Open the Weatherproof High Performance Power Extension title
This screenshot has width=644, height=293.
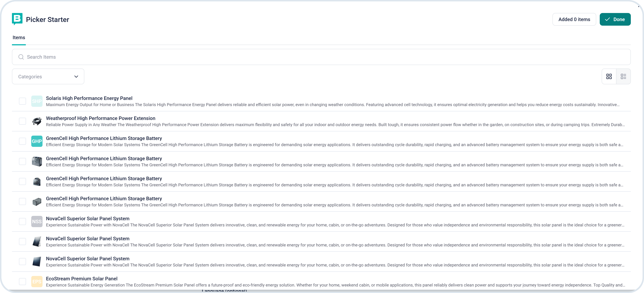(100, 118)
